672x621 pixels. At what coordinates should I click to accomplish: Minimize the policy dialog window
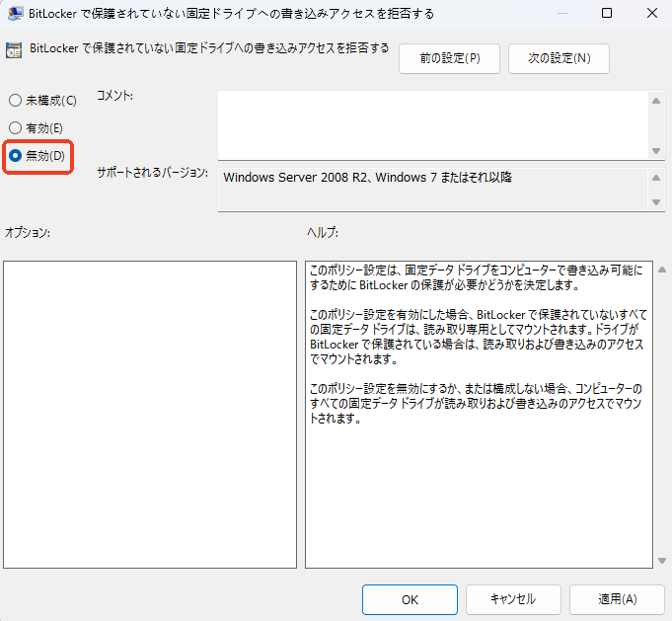pos(562,13)
